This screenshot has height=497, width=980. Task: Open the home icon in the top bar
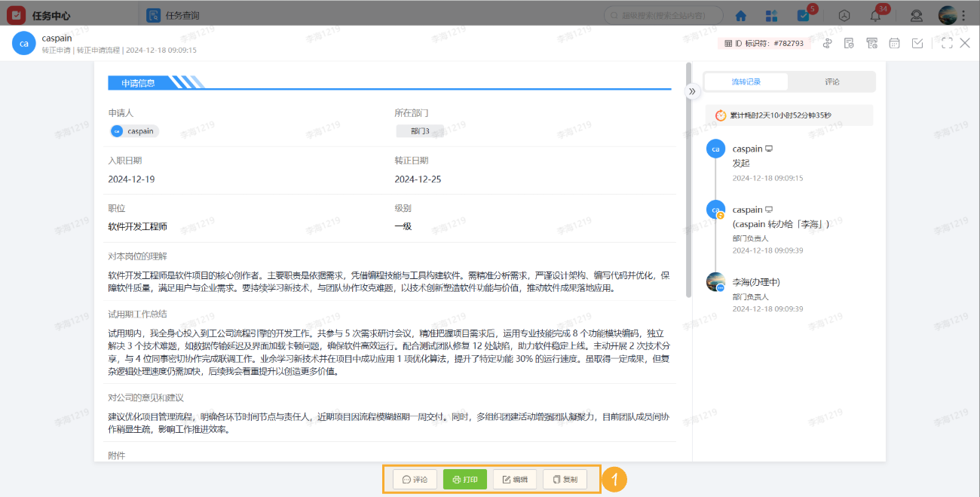(742, 15)
